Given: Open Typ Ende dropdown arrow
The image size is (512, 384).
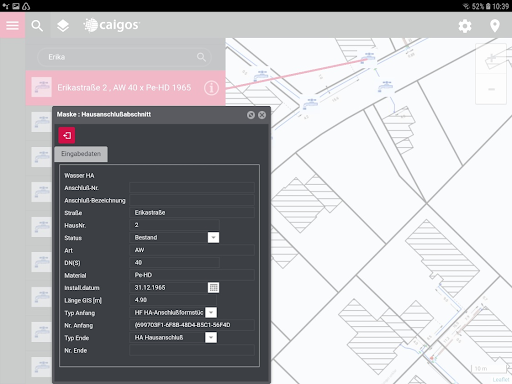Looking at the screenshot, I should point(211,337).
